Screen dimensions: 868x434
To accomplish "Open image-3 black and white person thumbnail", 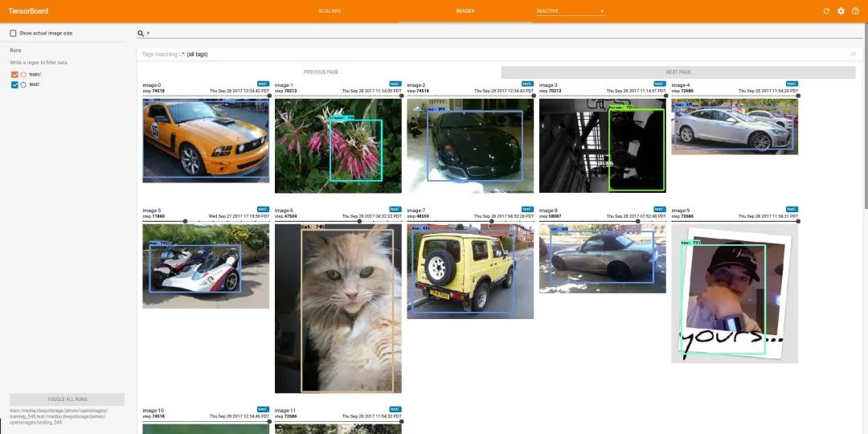I will click(x=602, y=145).
